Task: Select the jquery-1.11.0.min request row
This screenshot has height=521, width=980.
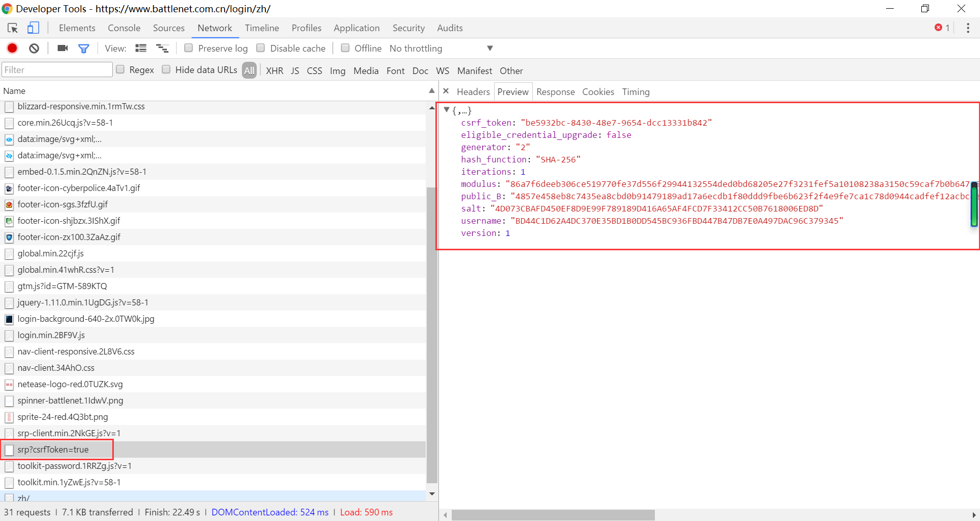Action: [x=213, y=303]
